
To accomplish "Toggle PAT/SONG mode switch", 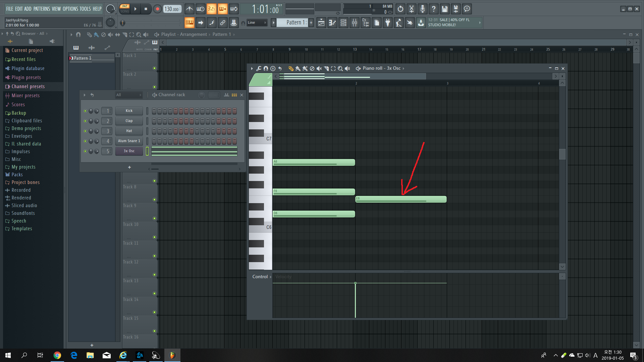I will pos(125,9).
